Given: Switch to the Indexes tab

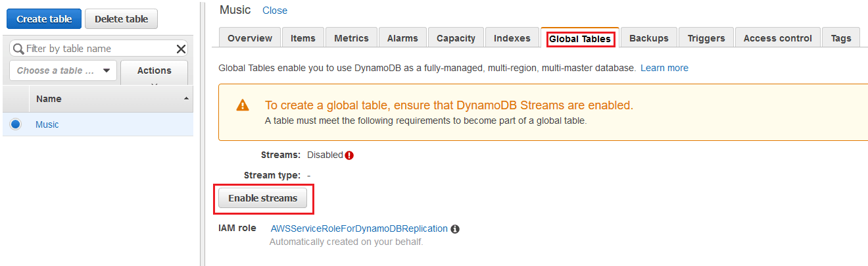Looking at the screenshot, I should click(x=512, y=38).
